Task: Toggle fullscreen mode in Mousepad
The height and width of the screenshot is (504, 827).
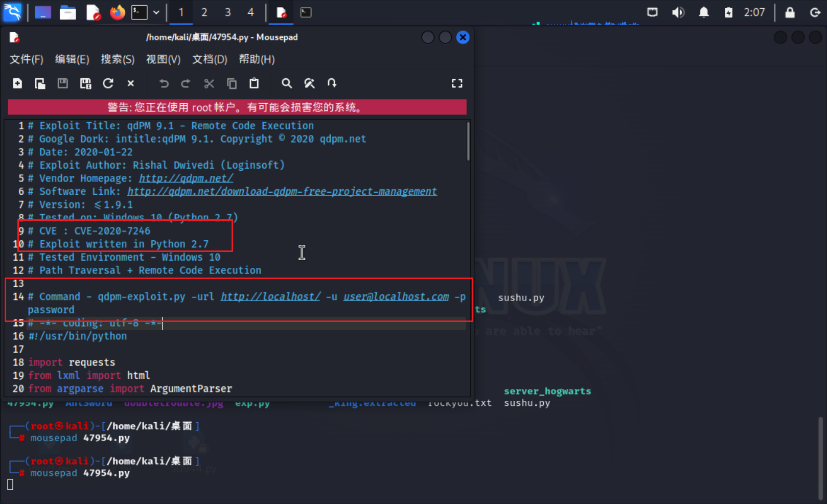Action: 457,83
